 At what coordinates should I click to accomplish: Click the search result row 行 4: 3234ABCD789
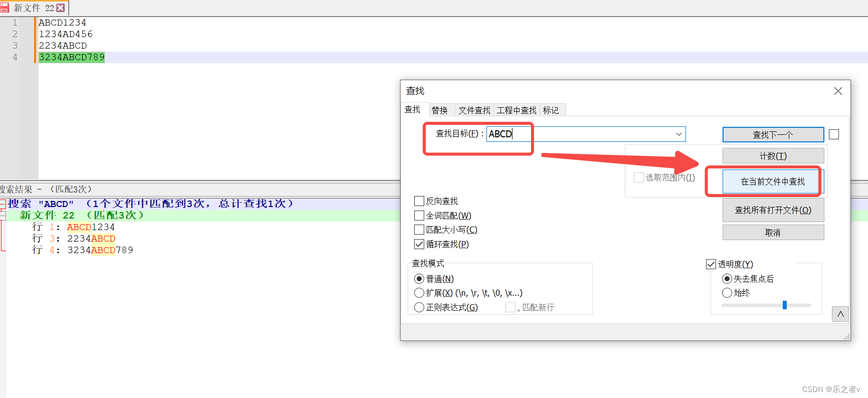83,250
